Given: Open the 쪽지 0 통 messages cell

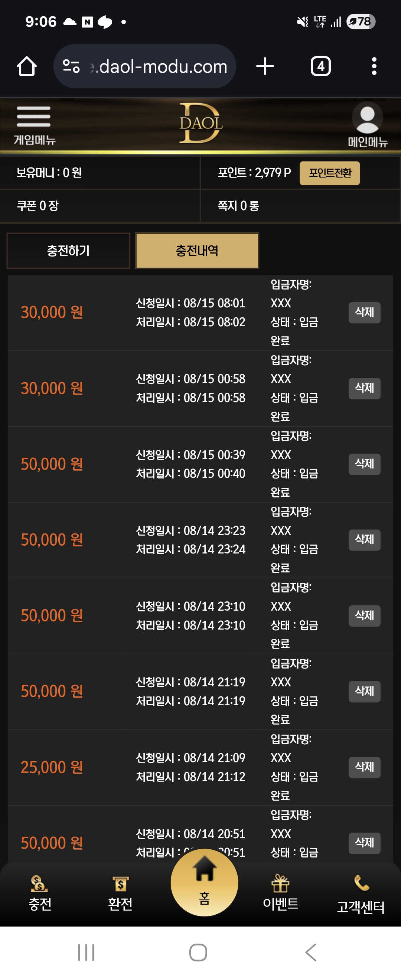Looking at the screenshot, I should [300, 206].
